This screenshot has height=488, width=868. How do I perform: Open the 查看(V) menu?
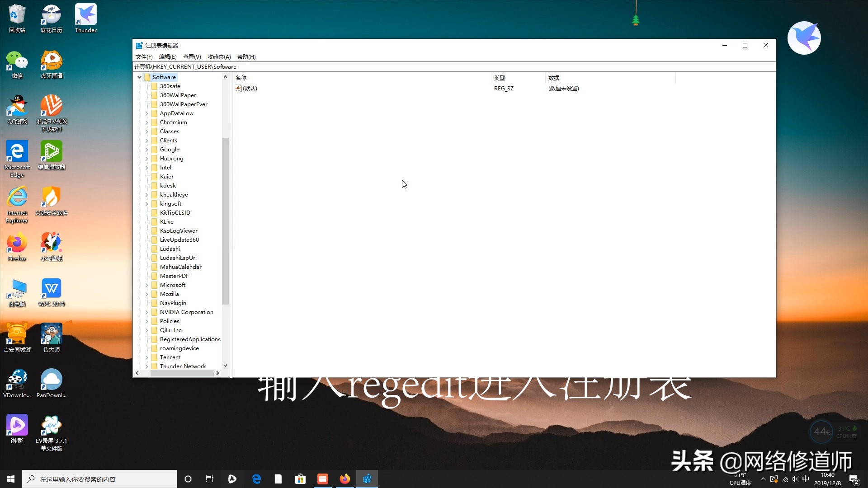[192, 56]
